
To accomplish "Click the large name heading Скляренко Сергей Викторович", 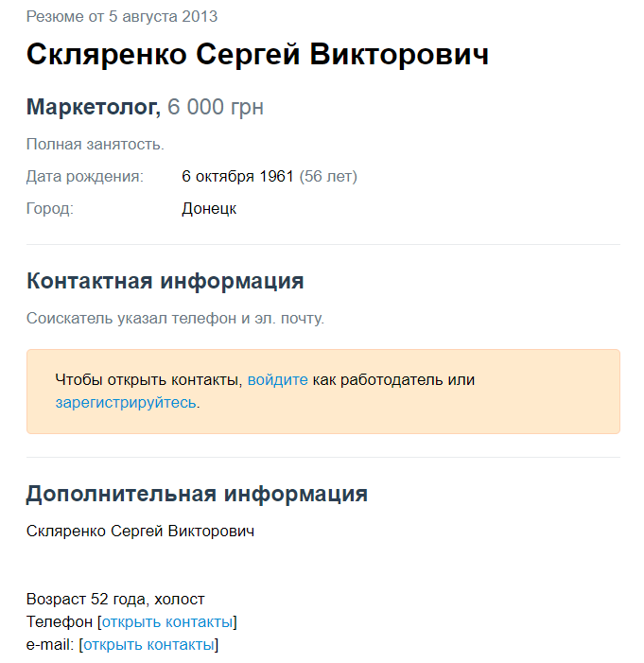I will [x=257, y=55].
